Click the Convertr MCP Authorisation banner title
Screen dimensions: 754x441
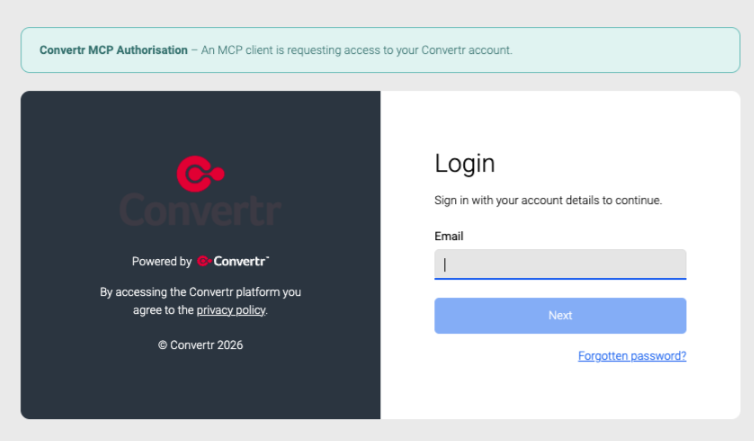click(x=113, y=50)
